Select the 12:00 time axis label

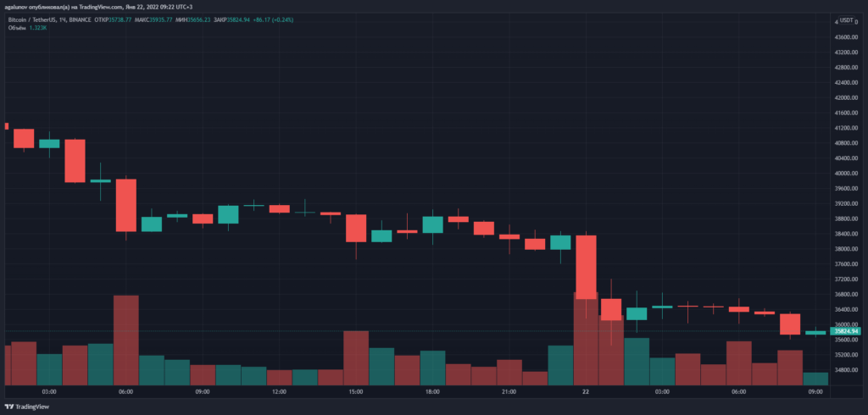pyautogui.click(x=279, y=393)
